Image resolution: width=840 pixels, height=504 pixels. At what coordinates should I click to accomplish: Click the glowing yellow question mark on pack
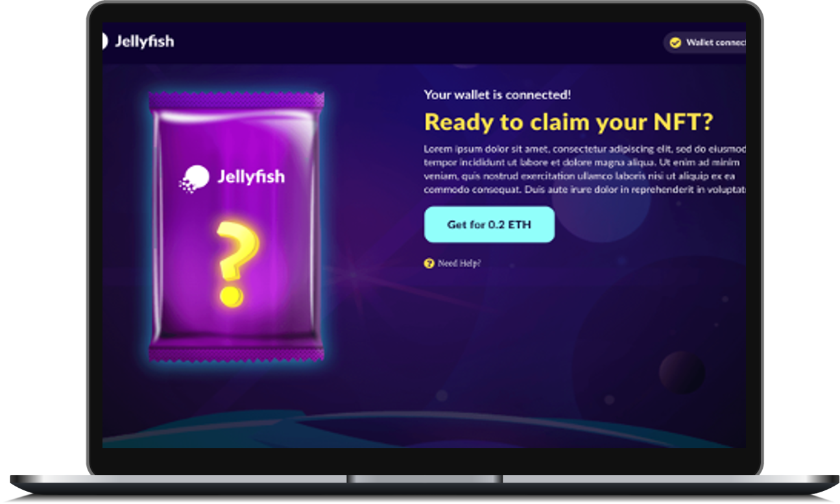[236, 263]
